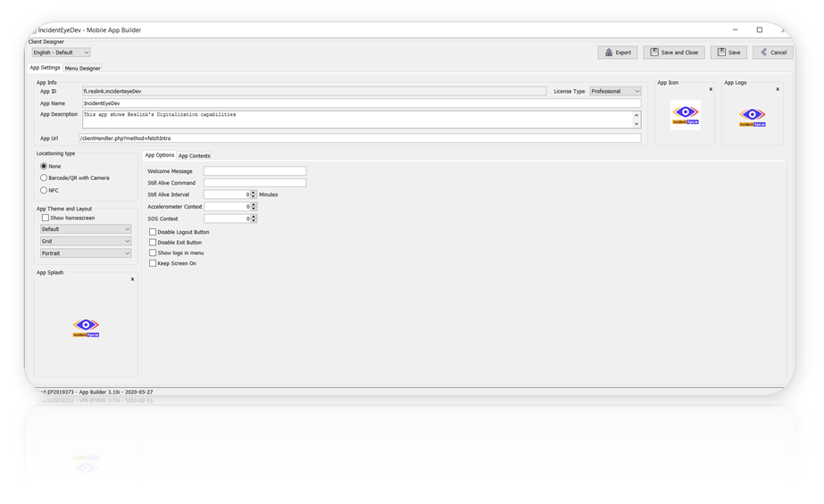This screenshot has height=504, width=824.
Task: Enable the Show homescreen checkbox
Action: point(46,218)
